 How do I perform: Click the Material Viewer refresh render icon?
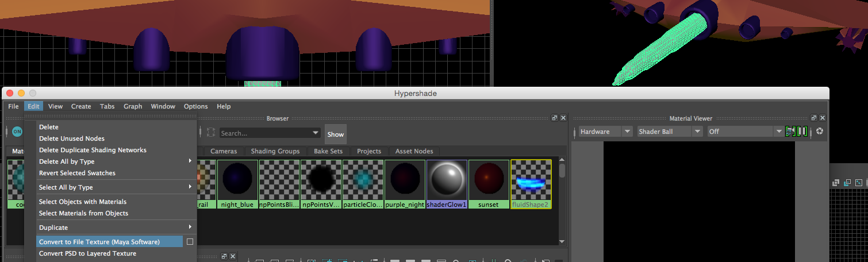(x=790, y=132)
